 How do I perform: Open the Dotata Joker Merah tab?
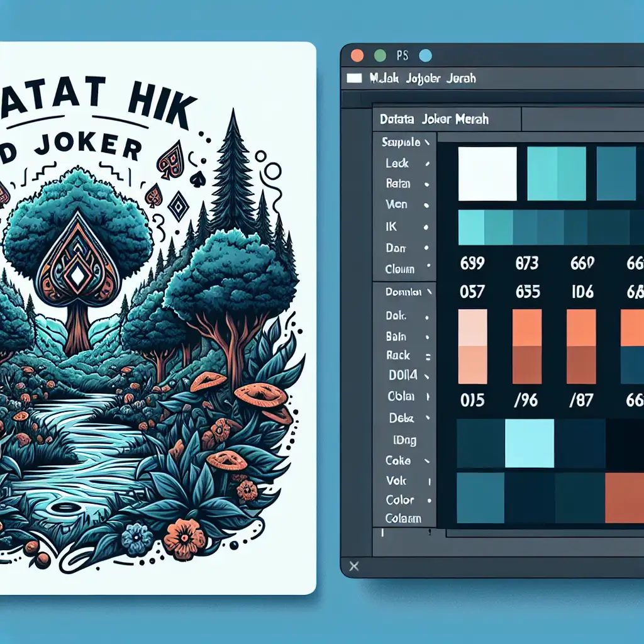click(447, 119)
